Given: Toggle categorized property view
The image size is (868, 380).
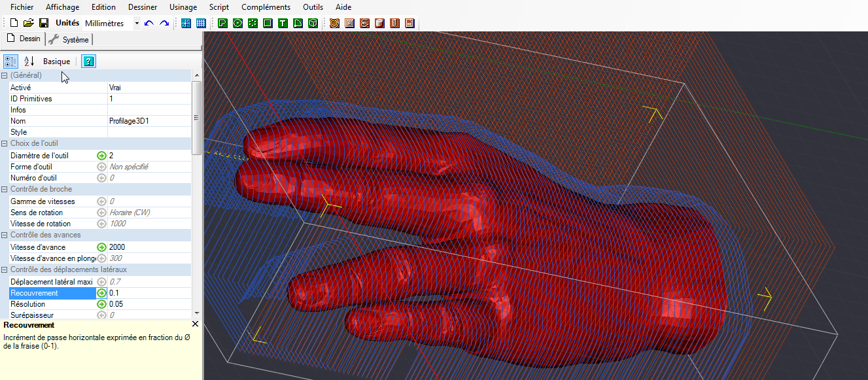Looking at the screenshot, I should click(11, 61).
